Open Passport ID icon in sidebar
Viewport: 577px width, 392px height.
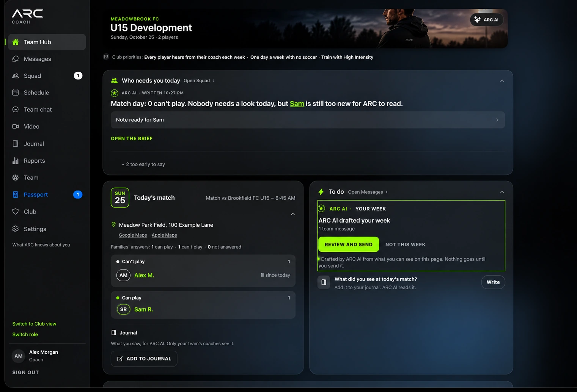[16, 194]
